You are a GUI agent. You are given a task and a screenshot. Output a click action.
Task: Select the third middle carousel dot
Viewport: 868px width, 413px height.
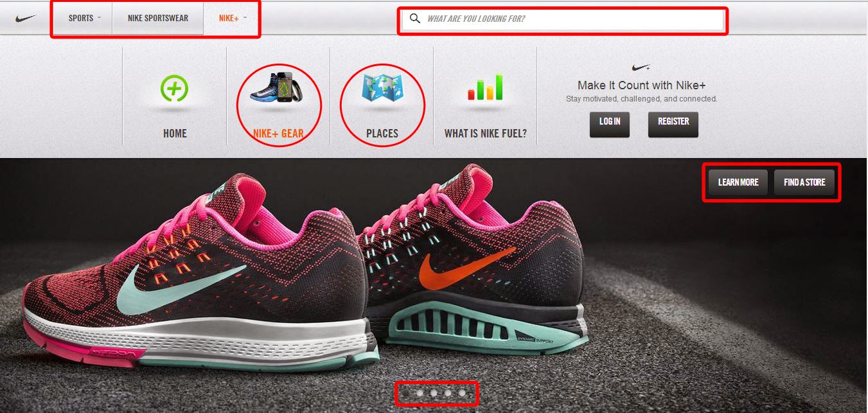click(434, 392)
